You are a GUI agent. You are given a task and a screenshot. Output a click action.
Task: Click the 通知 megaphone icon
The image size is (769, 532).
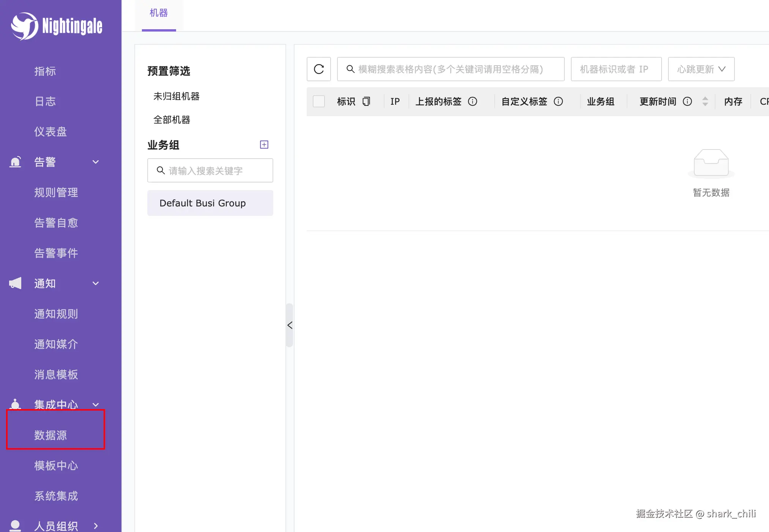pyautogui.click(x=15, y=283)
